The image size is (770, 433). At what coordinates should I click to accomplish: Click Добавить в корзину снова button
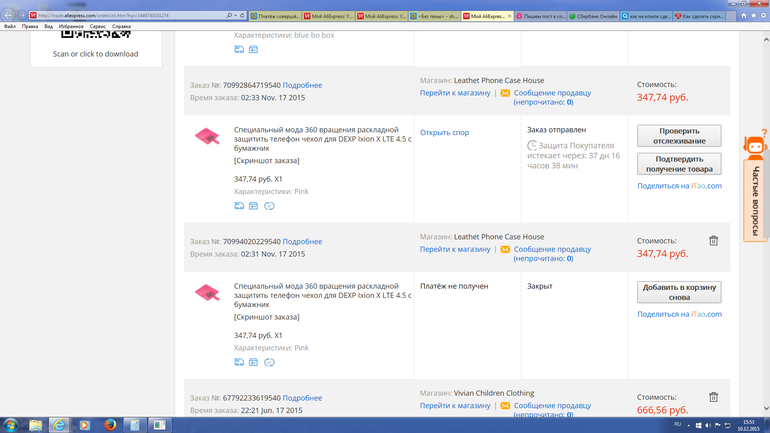point(678,292)
